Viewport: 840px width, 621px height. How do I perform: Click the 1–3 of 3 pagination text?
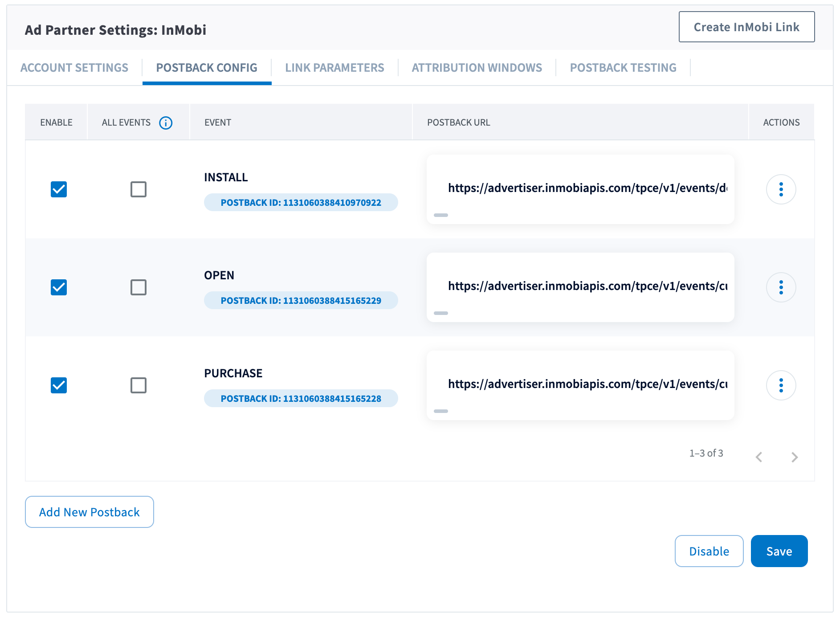706,453
